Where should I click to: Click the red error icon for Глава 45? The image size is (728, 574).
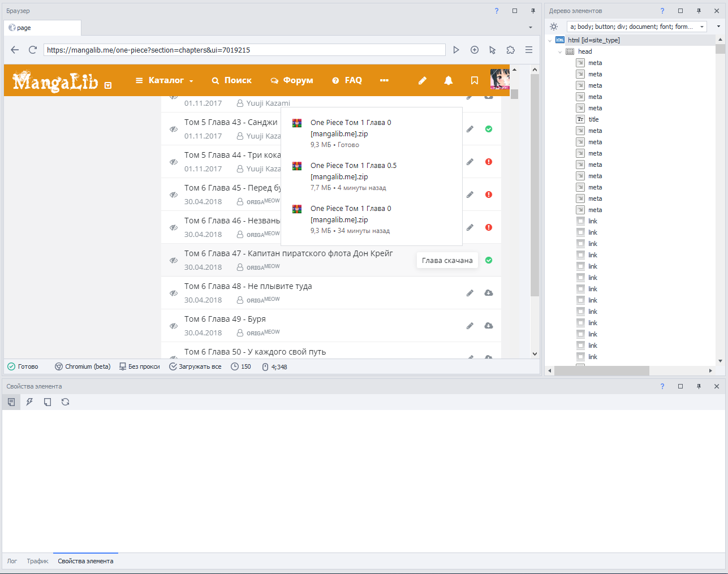coord(489,195)
